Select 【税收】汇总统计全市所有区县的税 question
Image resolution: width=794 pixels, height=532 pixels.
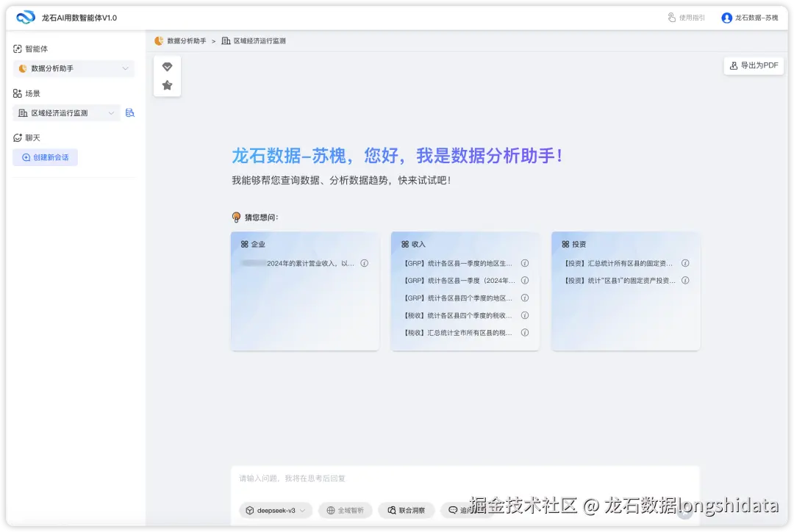(457, 333)
